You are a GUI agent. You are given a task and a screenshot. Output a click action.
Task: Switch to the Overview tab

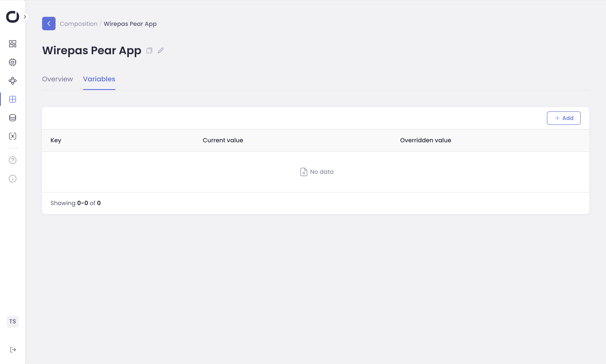(57, 79)
